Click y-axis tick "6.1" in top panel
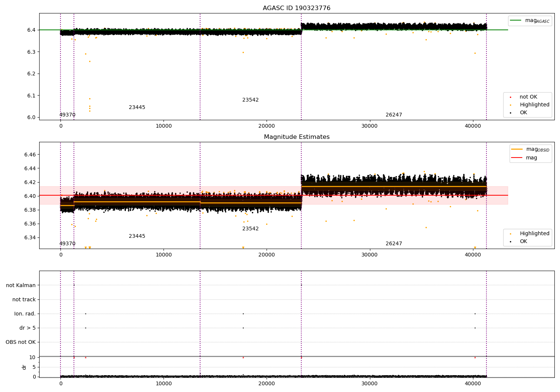 31,96
